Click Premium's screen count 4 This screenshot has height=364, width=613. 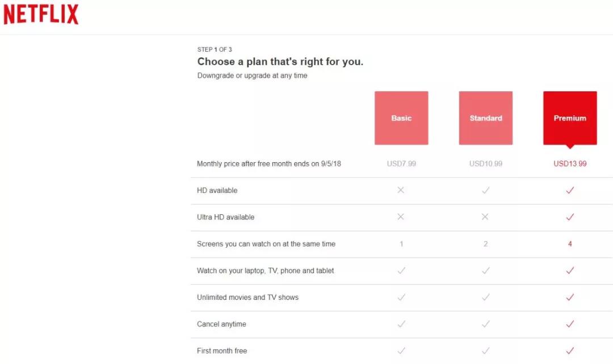pos(570,244)
